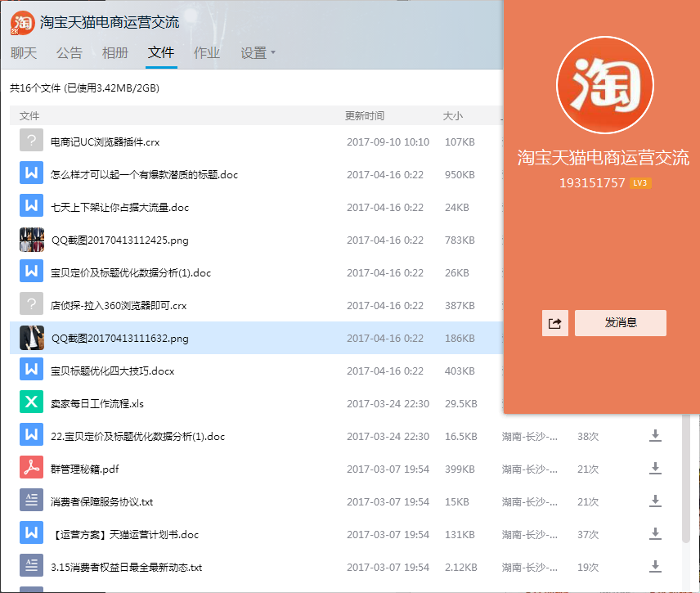This screenshot has height=593, width=700.
Task: Sort by the 文件 column header
Action: (29, 116)
